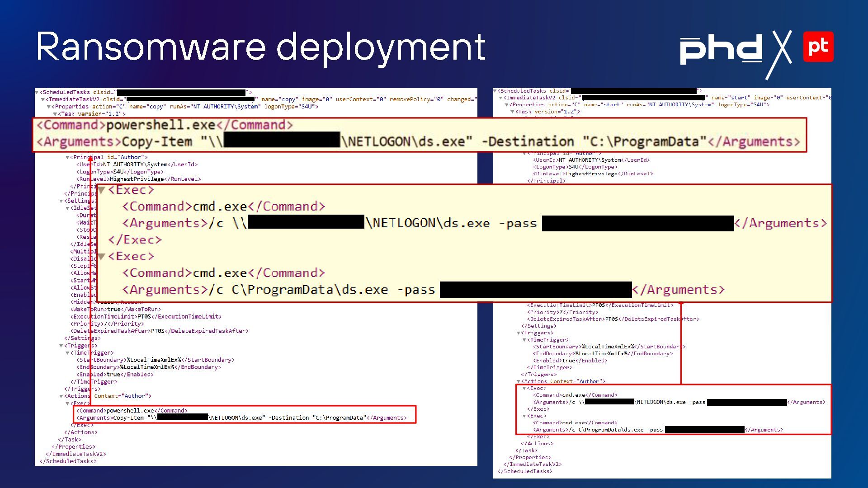The width and height of the screenshot is (868, 488).
Task: Collapse the second Exec node in large callout
Action: click(x=102, y=257)
